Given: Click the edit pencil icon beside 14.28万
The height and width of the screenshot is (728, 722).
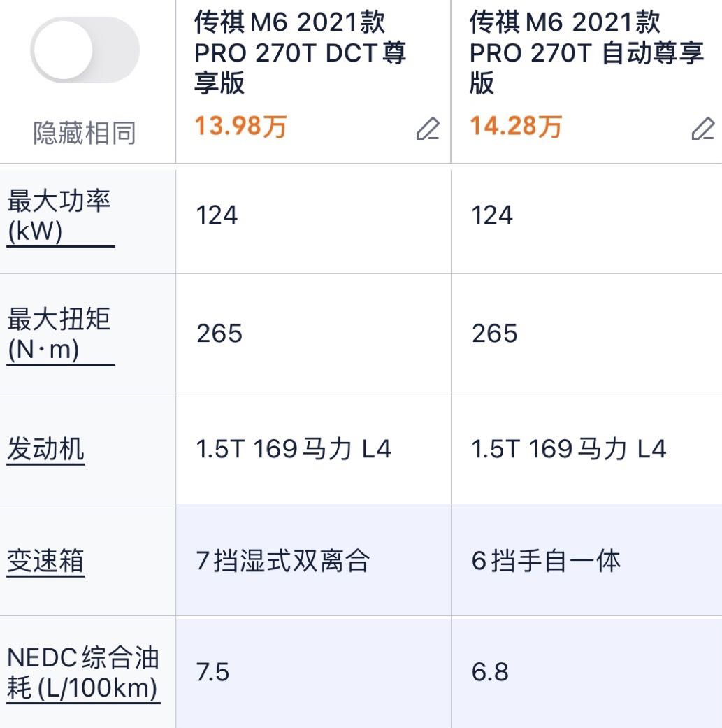Looking at the screenshot, I should 702,129.
